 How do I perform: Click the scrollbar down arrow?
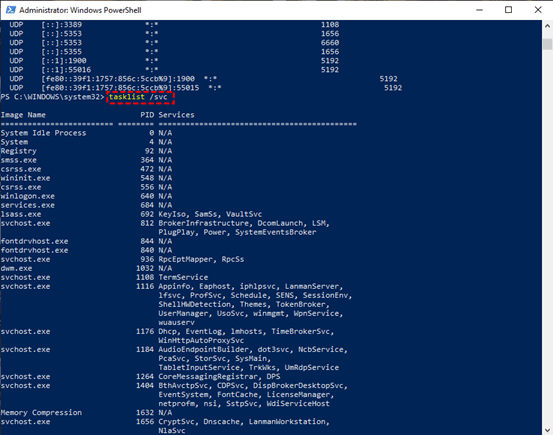tap(547, 430)
